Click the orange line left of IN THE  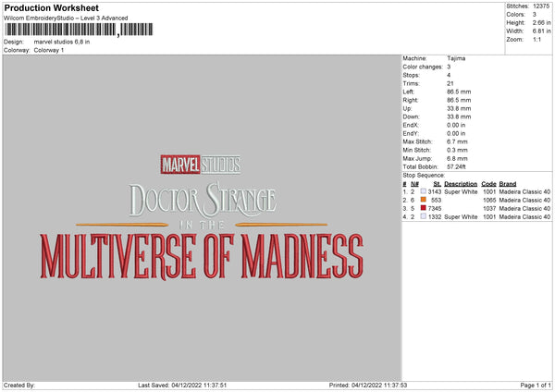tap(127, 225)
